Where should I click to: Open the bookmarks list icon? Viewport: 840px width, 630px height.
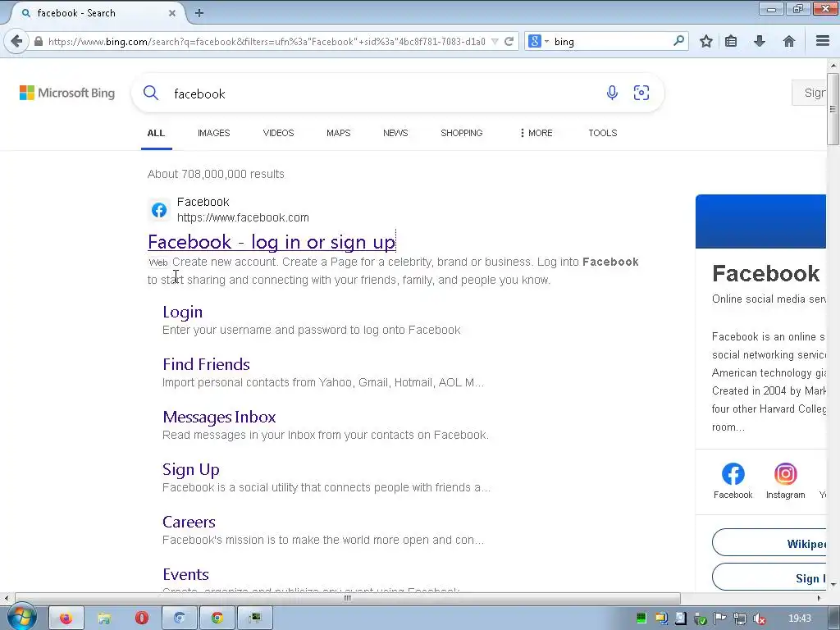[731, 41]
